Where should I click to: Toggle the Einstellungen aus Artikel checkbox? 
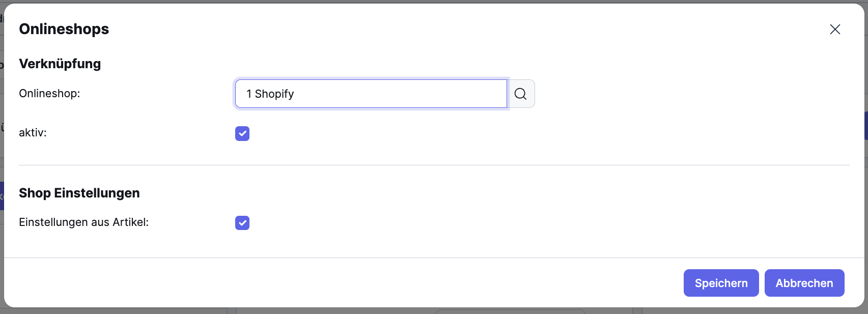pyautogui.click(x=242, y=223)
